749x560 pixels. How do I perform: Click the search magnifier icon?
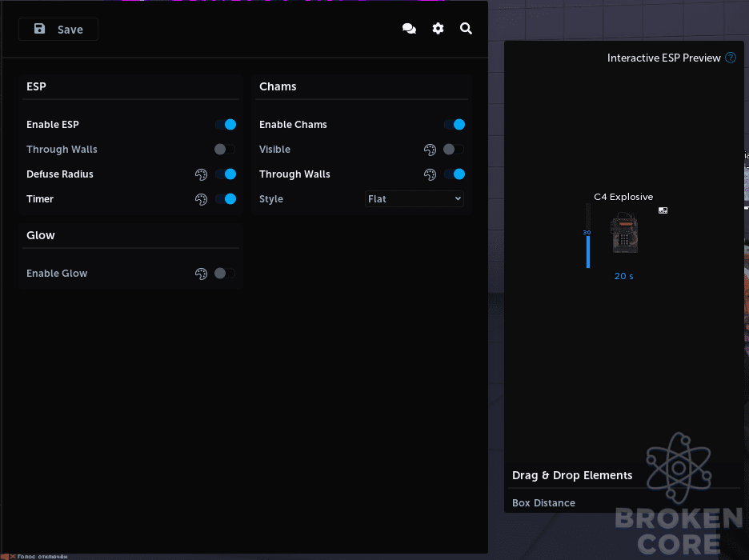pyautogui.click(x=467, y=29)
